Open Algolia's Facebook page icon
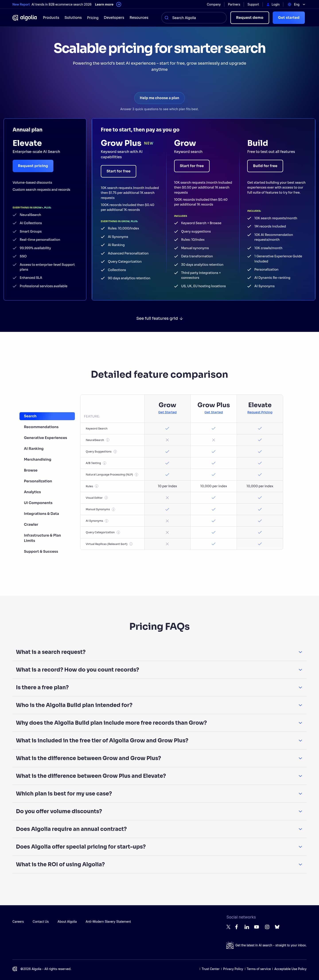 [236, 927]
